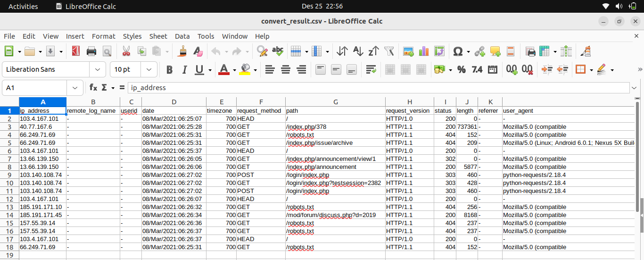Image resolution: width=644 pixels, height=260 pixels.
Task: Open the New document dropdown arrow
Action: (19, 51)
